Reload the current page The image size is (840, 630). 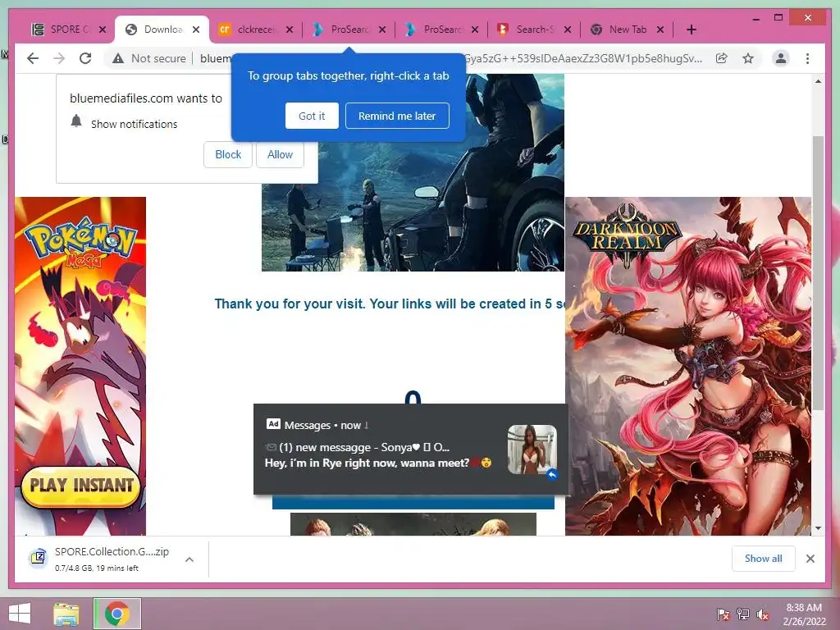[x=85, y=58]
